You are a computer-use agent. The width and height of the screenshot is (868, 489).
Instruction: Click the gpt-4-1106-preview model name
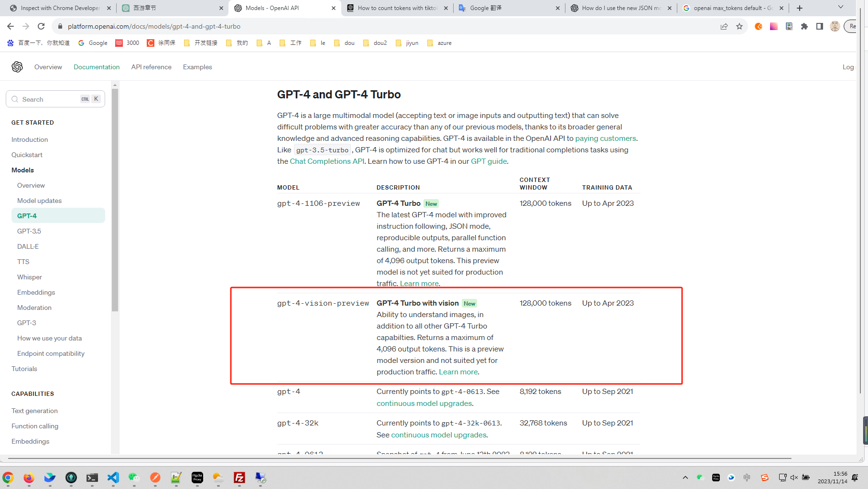click(318, 203)
